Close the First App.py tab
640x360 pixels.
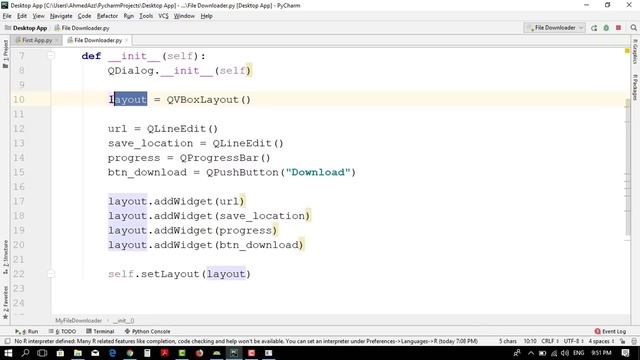click(x=56, y=40)
